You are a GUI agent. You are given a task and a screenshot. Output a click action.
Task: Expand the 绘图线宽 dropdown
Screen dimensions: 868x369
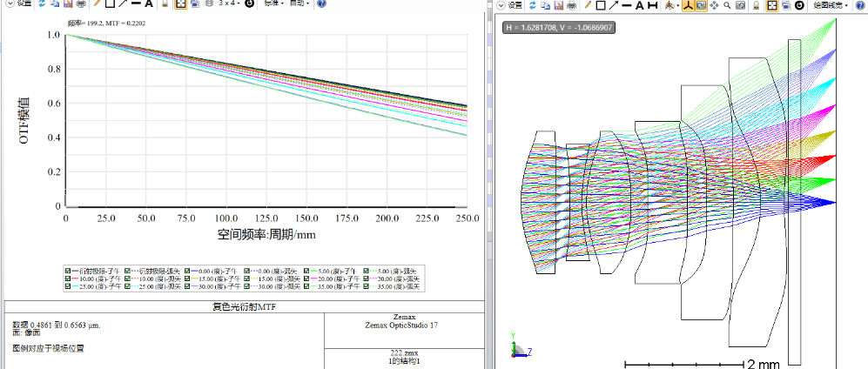click(831, 5)
